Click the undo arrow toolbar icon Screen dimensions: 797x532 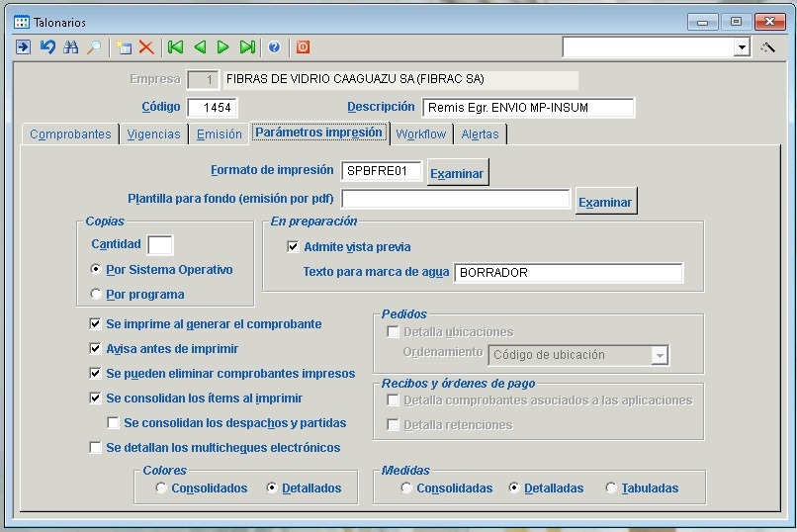click(46, 47)
